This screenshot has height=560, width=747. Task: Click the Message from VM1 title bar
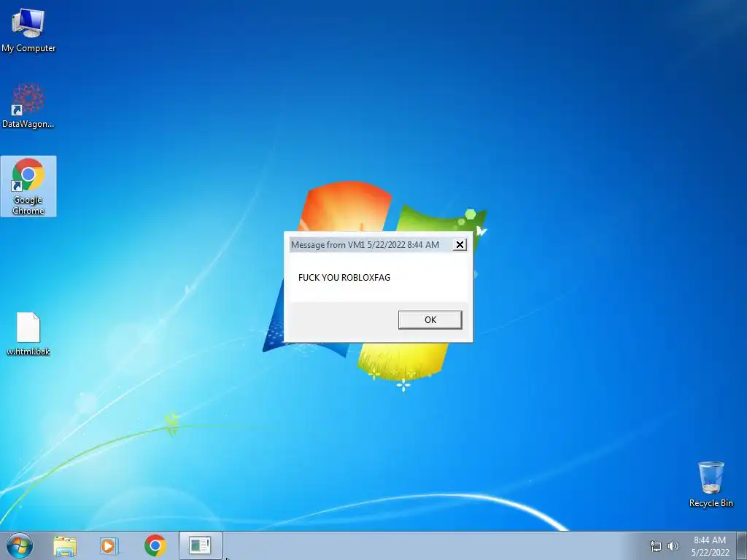coord(371,245)
